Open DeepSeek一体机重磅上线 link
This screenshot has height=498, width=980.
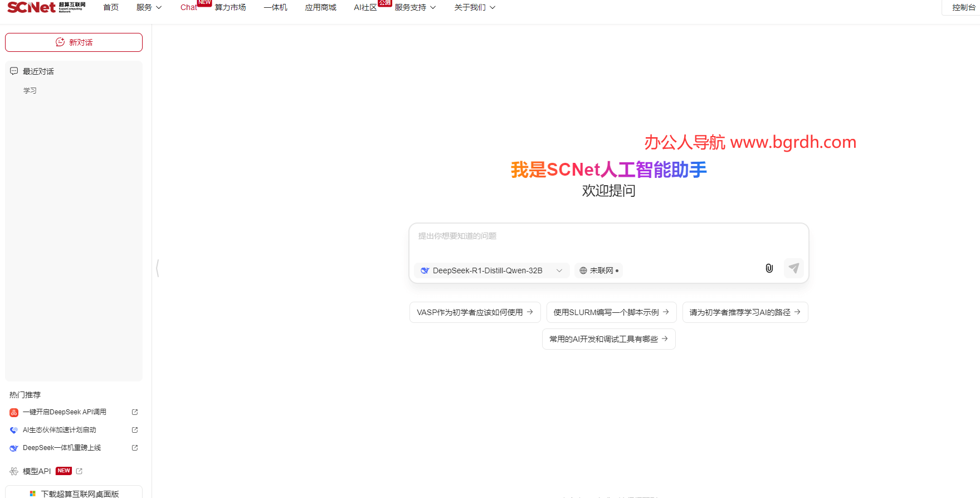(62, 448)
